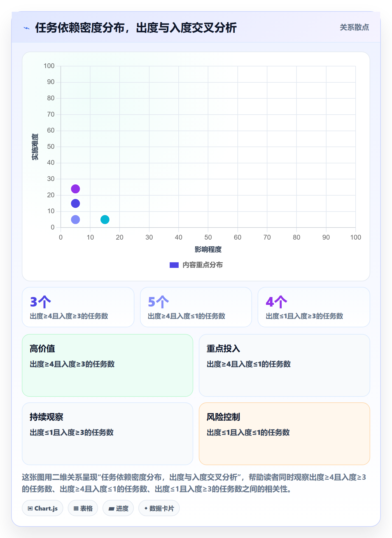Select the 风险控制 quadrant card heading

click(223, 417)
